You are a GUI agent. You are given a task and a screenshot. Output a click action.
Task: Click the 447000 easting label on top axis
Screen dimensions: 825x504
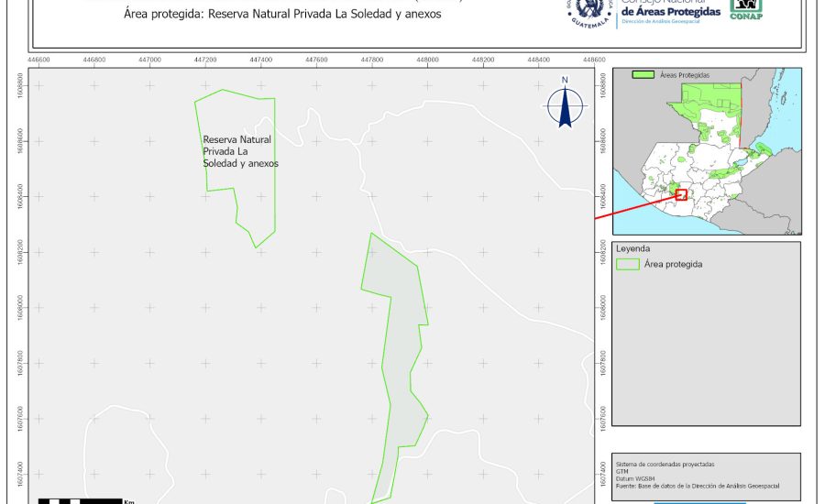coord(150,59)
